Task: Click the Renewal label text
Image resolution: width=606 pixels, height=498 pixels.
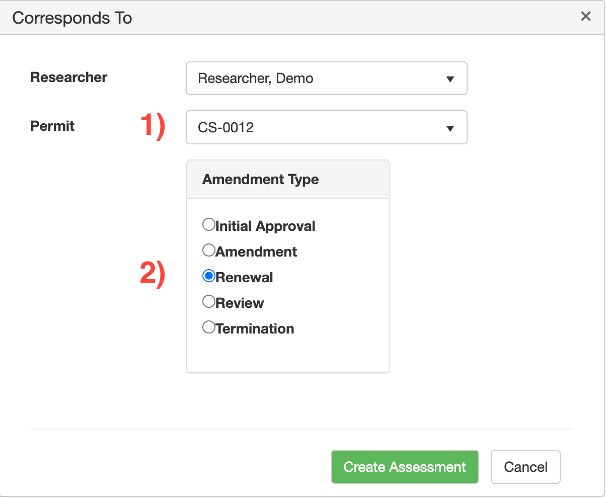Action: pyautogui.click(x=244, y=277)
